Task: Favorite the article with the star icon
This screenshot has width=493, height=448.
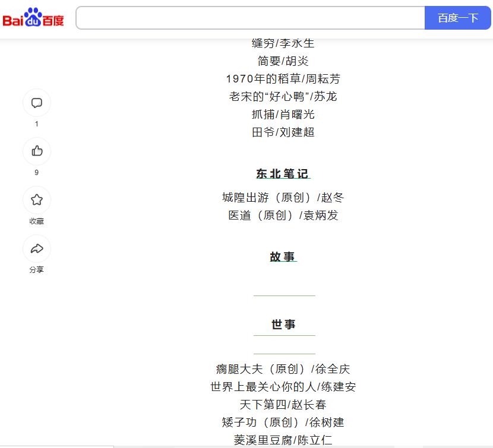Action: point(37,200)
